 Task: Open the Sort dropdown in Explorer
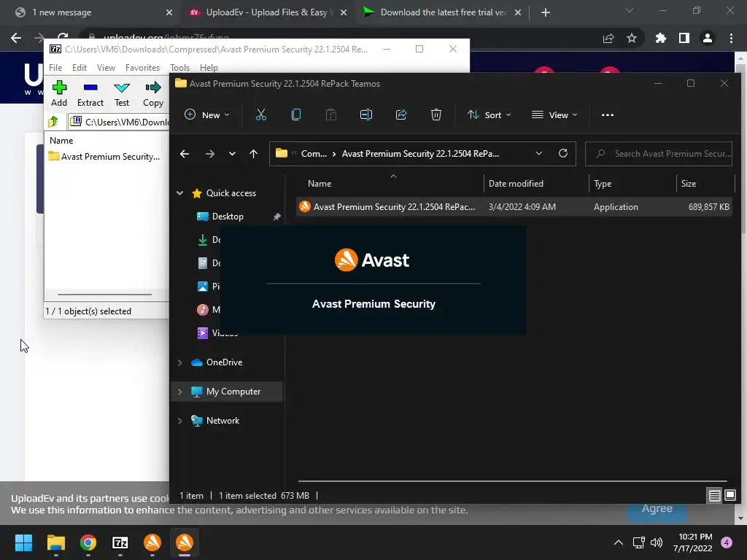pyautogui.click(x=489, y=114)
